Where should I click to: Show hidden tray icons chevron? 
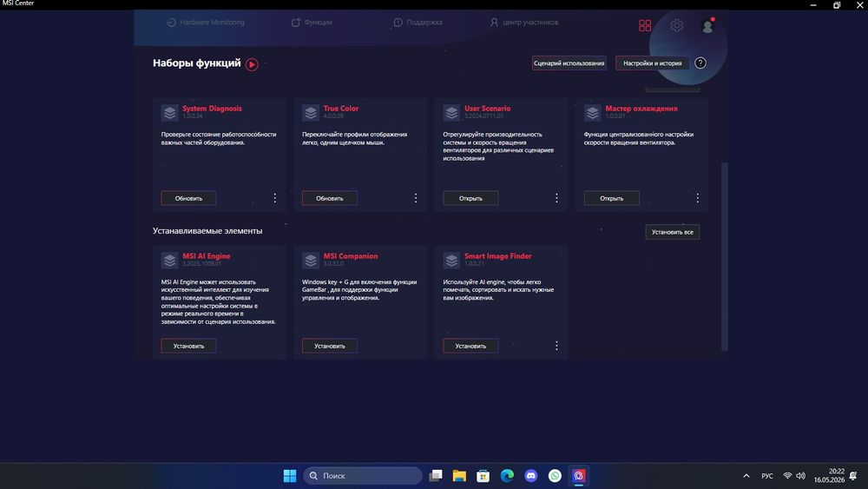746,476
